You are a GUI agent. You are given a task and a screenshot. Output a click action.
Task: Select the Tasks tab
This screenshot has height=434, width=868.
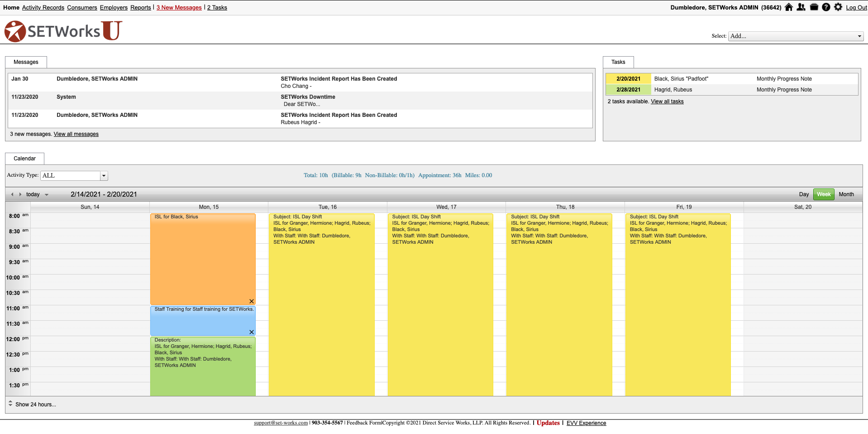tap(618, 62)
